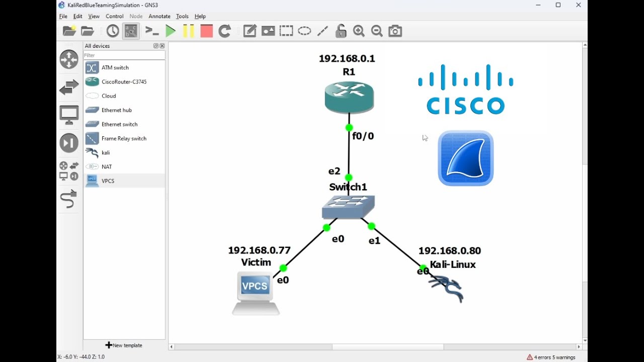644x362 pixels.
Task: Click the device Filter input field
Action: tap(124, 55)
